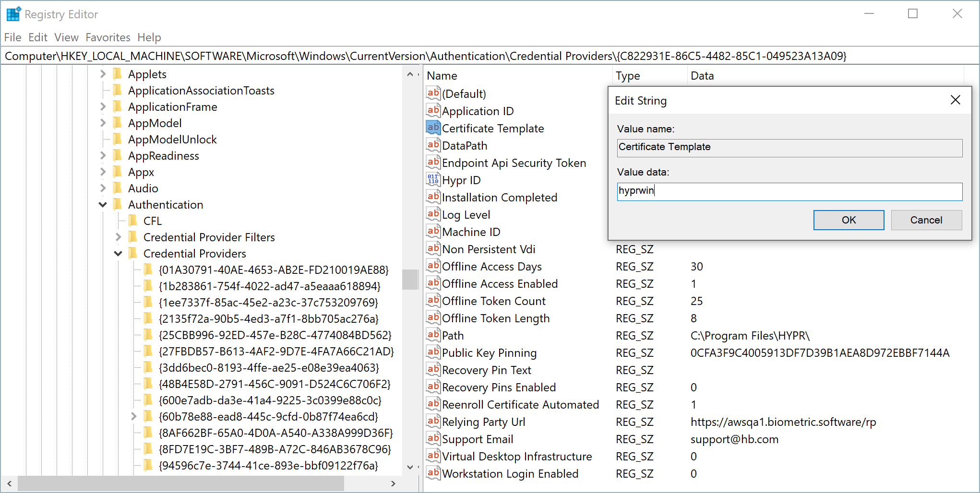Click the tree scroll up arrow
Screen dimensions: 980x493
(410, 74)
